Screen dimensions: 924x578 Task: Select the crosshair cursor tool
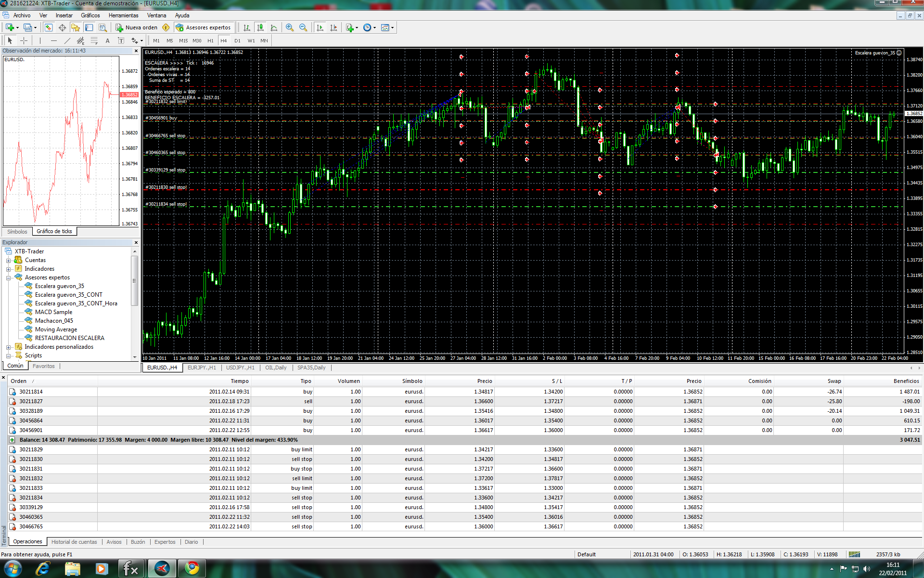pyautogui.click(x=24, y=41)
